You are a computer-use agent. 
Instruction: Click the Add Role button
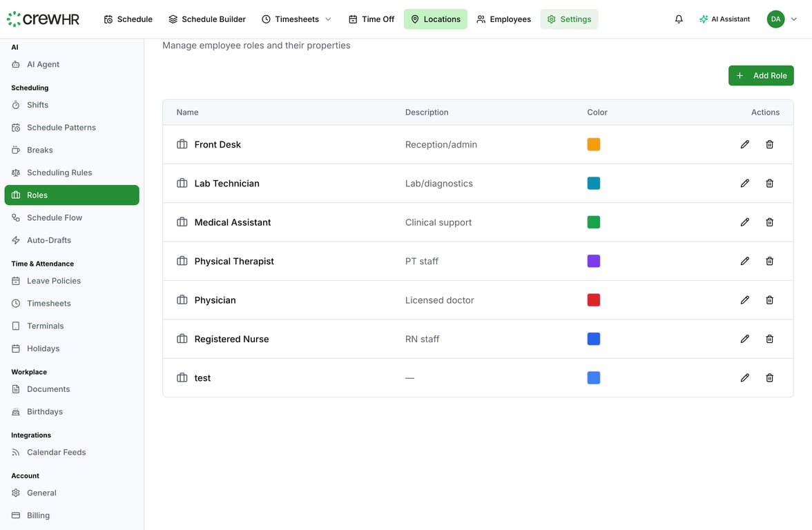coord(761,75)
